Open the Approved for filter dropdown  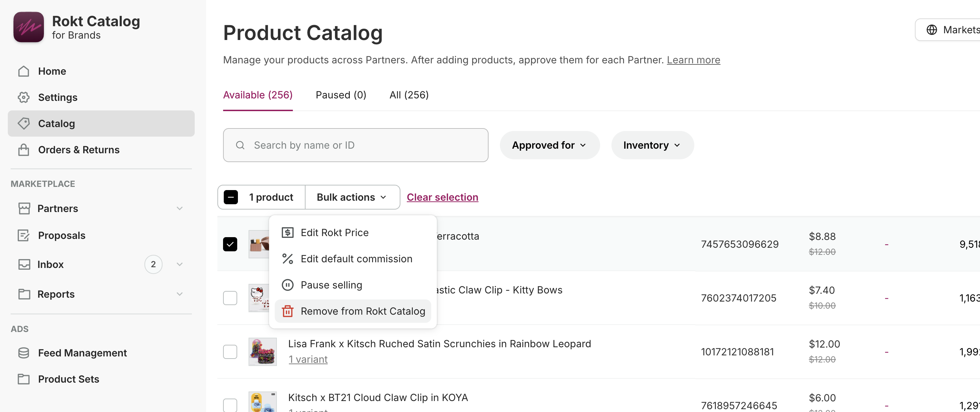pyautogui.click(x=549, y=145)
